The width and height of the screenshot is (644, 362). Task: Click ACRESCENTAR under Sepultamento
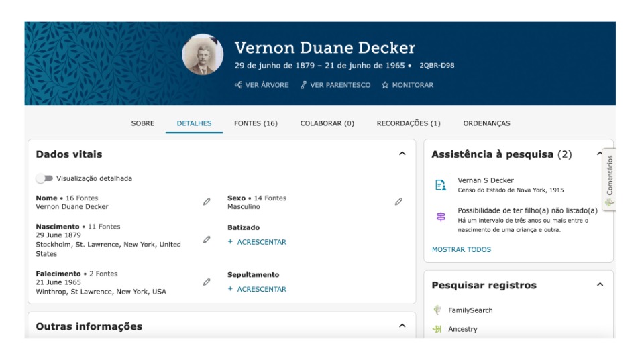(x=257, y=289)
